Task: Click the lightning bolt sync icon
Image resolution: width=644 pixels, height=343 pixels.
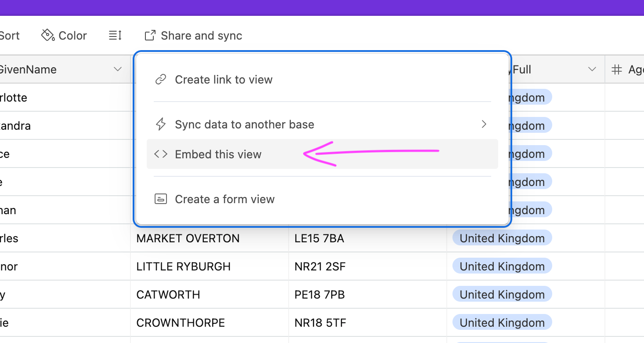Action: coord(161,124)
